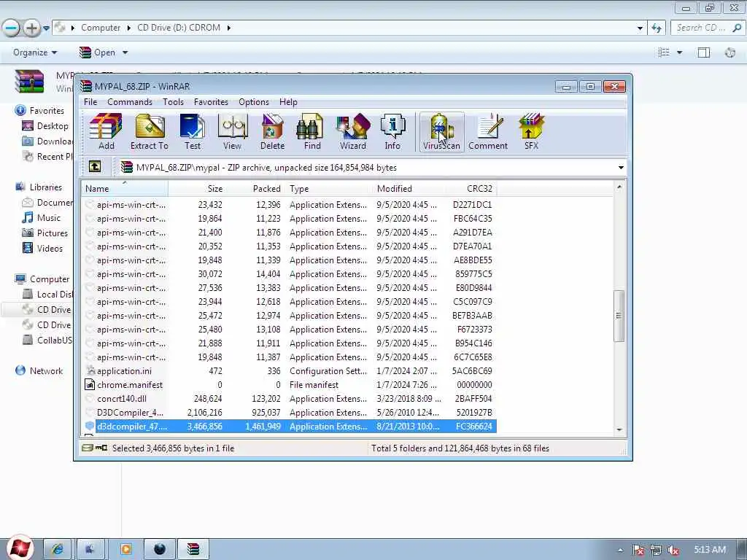Go up one folder level in WinRAR
The image size is (747, 560).
coord(95,167)
